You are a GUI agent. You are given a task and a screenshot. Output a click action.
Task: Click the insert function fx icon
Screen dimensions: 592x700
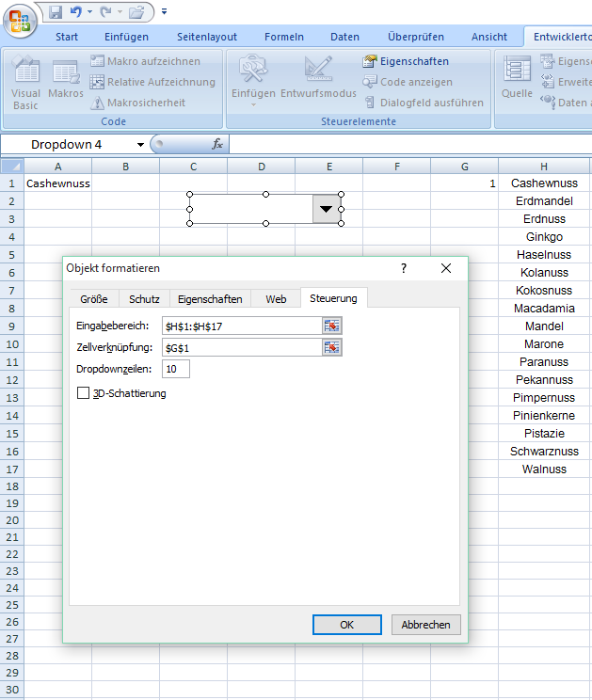click(217, 144)
